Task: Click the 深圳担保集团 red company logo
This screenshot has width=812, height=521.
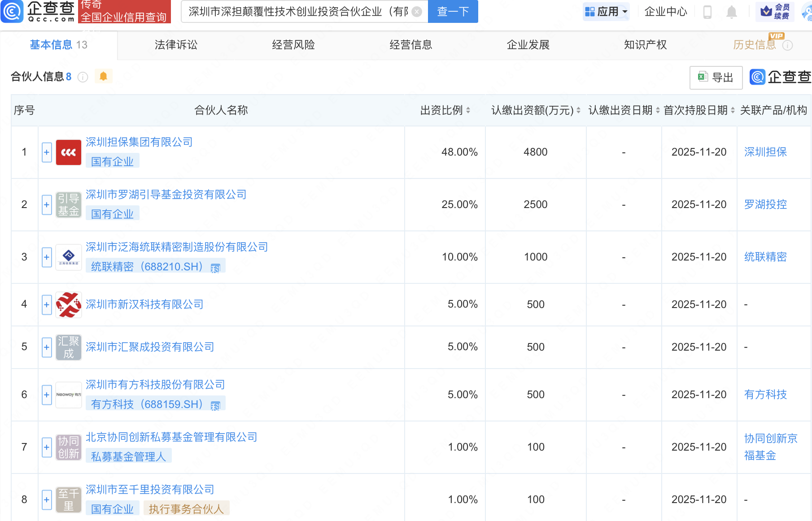Action: point(69,152)
